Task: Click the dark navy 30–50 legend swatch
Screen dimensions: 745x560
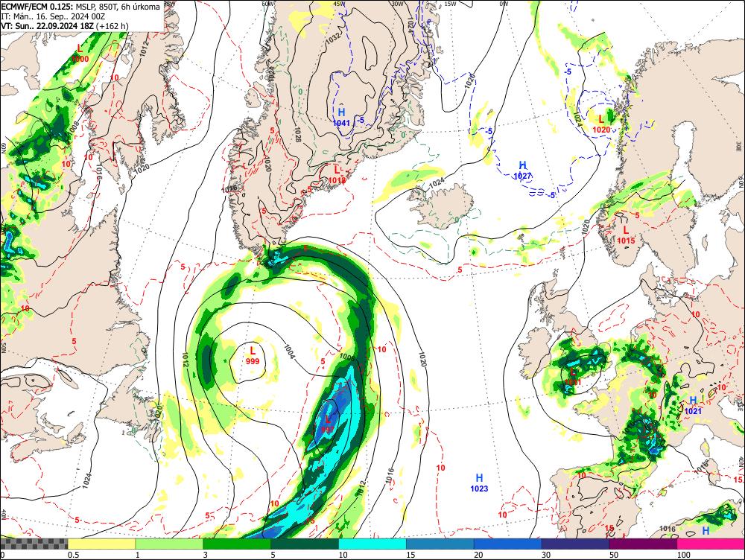Action: 575,544
